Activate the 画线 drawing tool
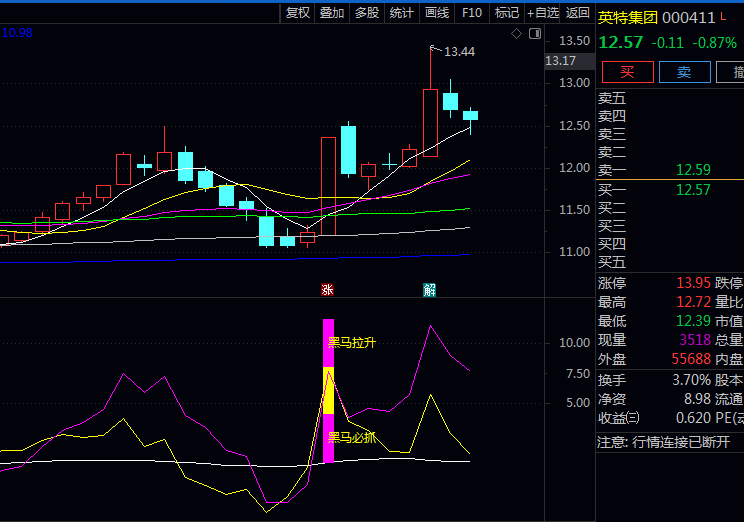Screen dimensions: 744x522 coord(437,13)
